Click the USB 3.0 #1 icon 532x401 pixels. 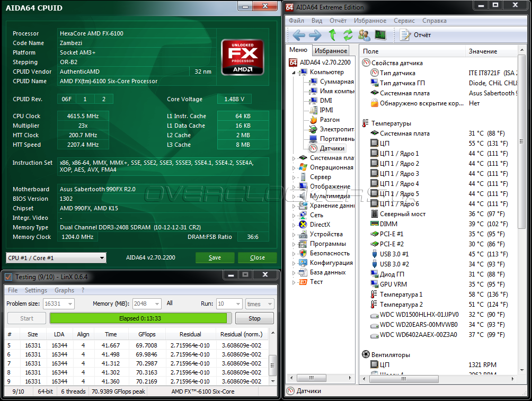tap(375, 254)
